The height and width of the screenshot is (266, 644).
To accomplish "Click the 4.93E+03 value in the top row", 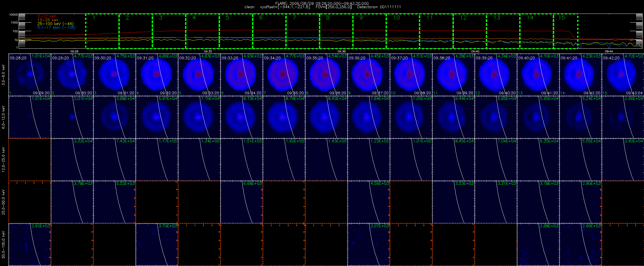I will pos(253,56).
